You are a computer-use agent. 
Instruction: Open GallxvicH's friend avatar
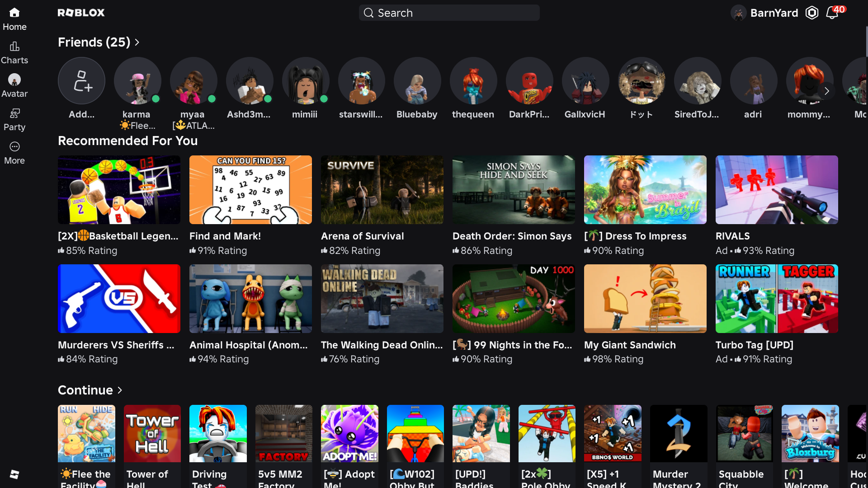click(585, 81)
